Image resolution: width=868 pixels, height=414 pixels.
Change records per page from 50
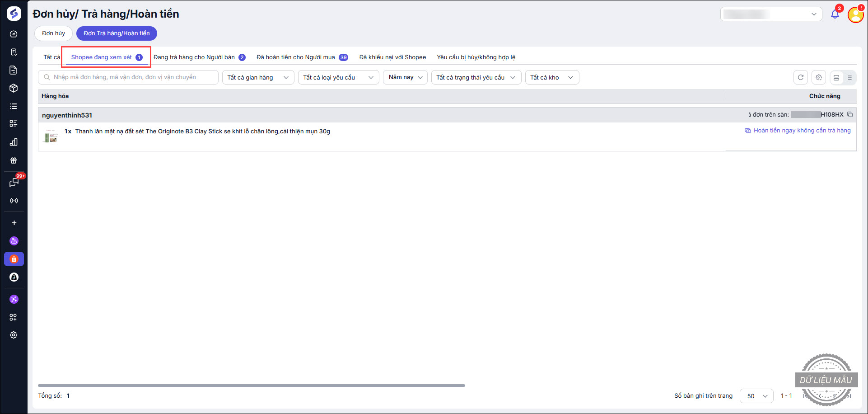click(x=756, y=396)
